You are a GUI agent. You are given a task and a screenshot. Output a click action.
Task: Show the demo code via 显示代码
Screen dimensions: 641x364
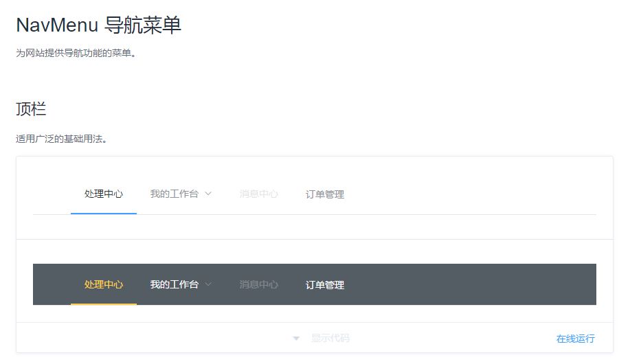330,339
